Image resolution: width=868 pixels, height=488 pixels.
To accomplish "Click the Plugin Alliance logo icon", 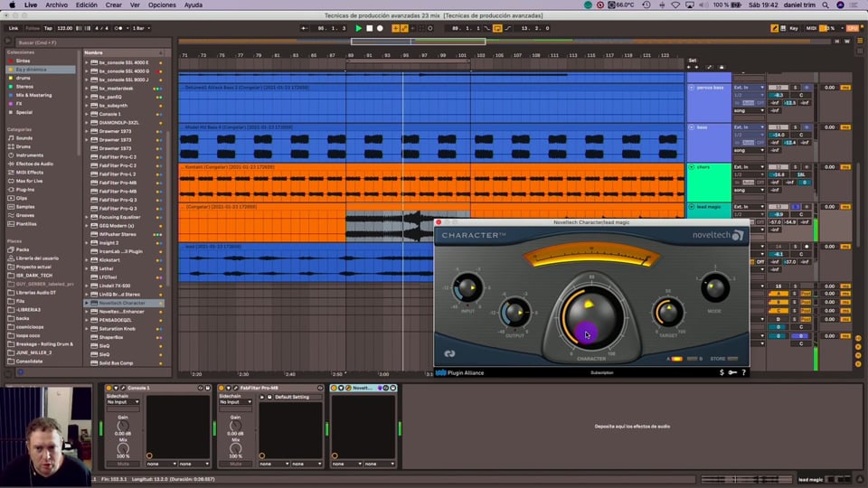I will coord(440,373).
